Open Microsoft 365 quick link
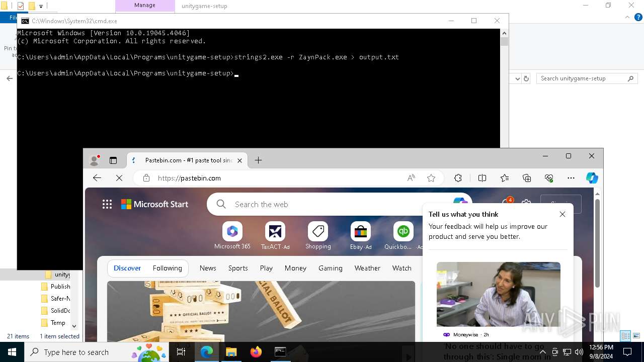 [x=232, y=236]
